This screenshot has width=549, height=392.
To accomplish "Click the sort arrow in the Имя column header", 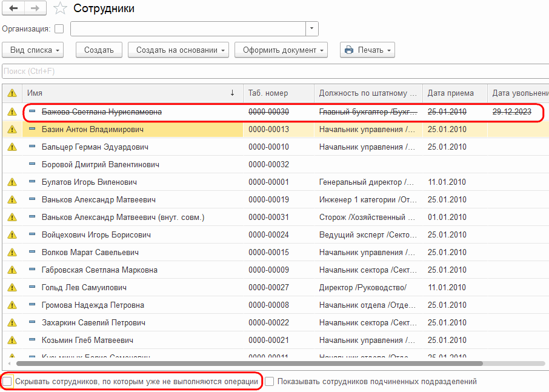I will [x=232, y=93].
